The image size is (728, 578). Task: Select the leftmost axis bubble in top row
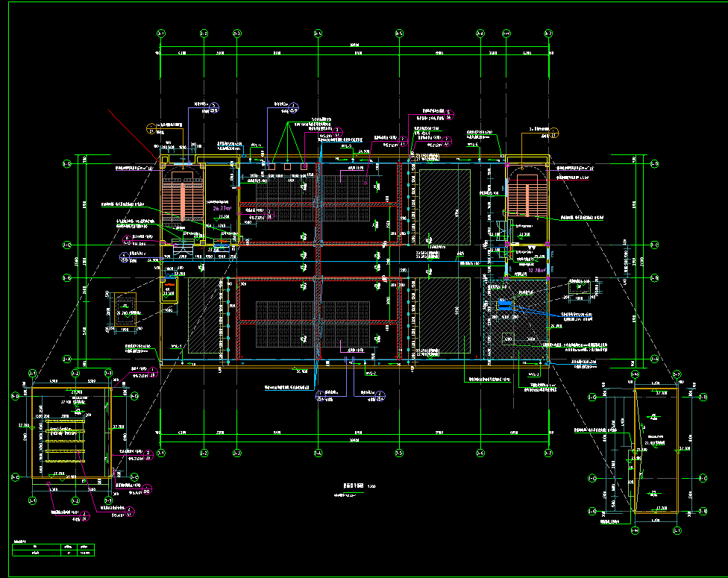(161, 34)
